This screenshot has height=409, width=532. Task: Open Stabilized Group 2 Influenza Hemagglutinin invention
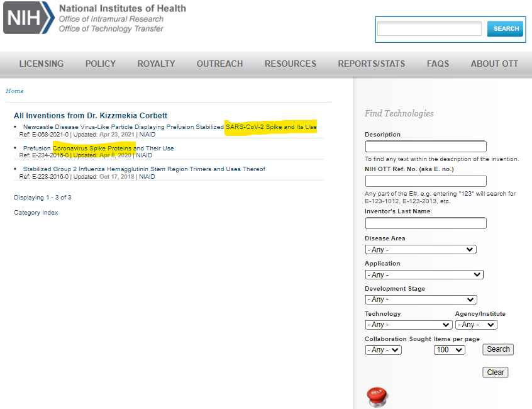pyautogui.click(x=144, y=169)
